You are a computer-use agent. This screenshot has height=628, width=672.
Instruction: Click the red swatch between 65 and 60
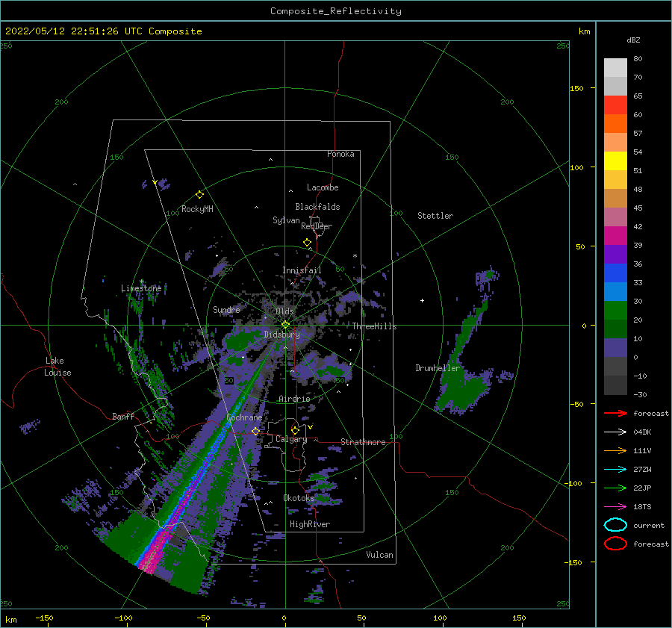(x=615, y=105)
